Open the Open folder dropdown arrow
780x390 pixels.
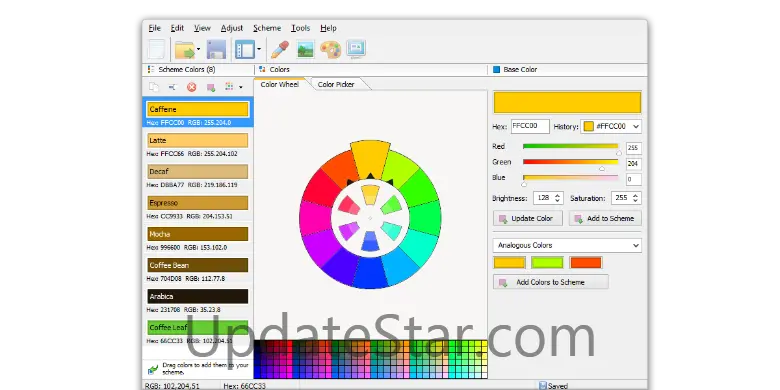[x=198, y=49]
